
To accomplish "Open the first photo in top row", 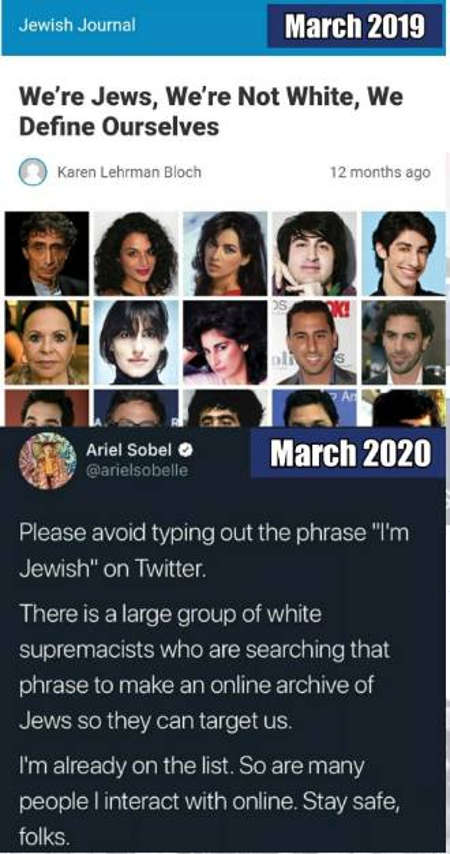I will point(47,254).
